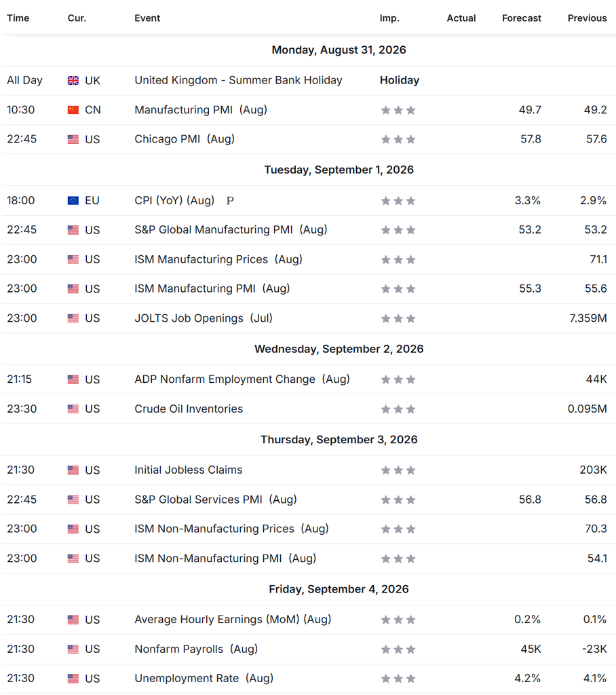Click the Previous column header
The width and height of the screenshot is (616, 695).
[x=588, y=18]
